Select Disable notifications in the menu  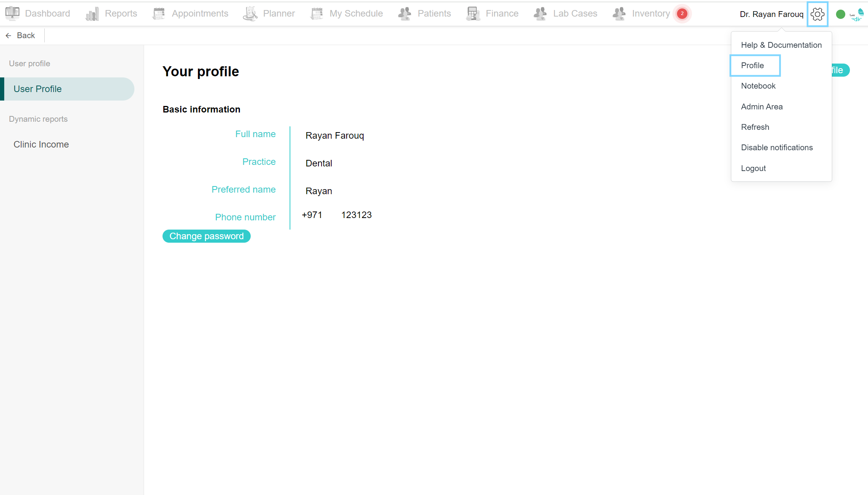(x=777, y=148)
